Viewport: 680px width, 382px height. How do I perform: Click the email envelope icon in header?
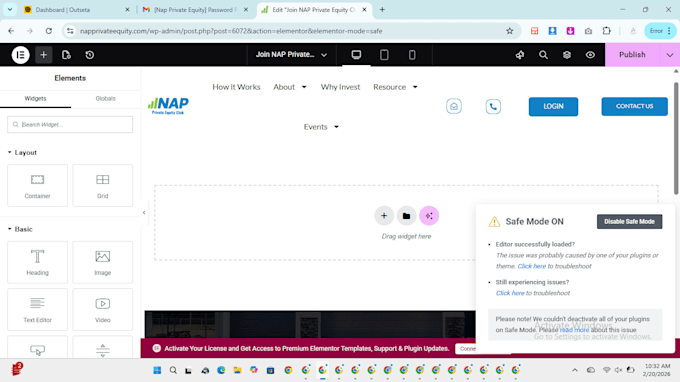coord(454,106)
